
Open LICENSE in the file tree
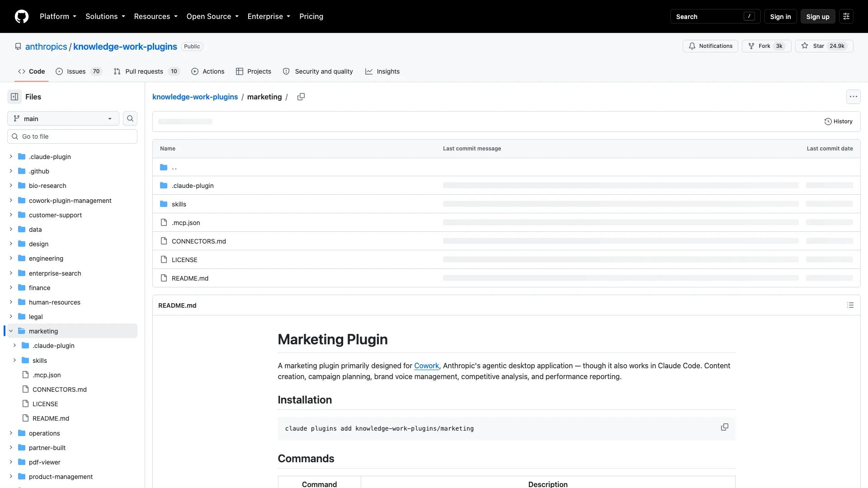point(72,404)
